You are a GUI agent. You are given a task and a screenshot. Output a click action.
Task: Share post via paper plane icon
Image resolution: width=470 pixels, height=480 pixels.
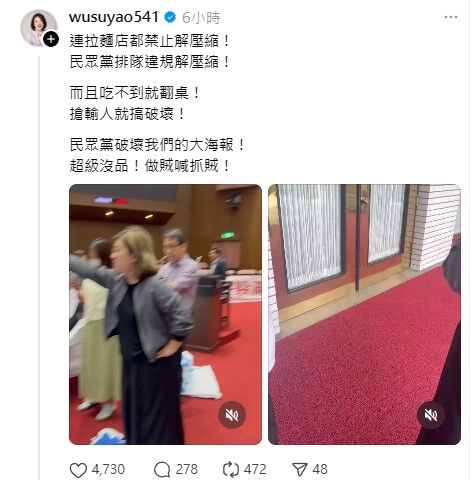[x=300, y=470]
